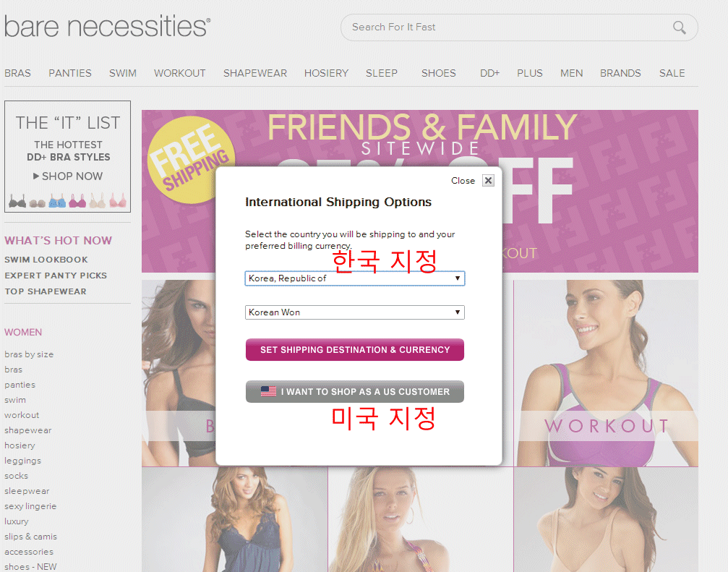Open the country dropdown showing Korea, Republic of
728x572 pixels.
354,278
